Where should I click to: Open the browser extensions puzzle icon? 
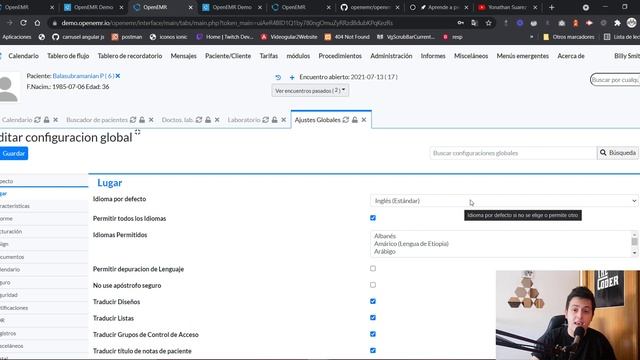(617, 23)
